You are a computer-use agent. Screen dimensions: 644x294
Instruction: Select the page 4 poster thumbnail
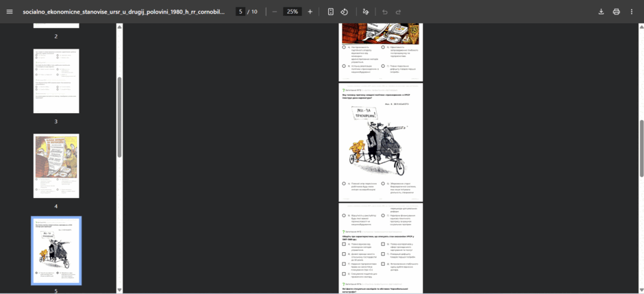(56, 166)
